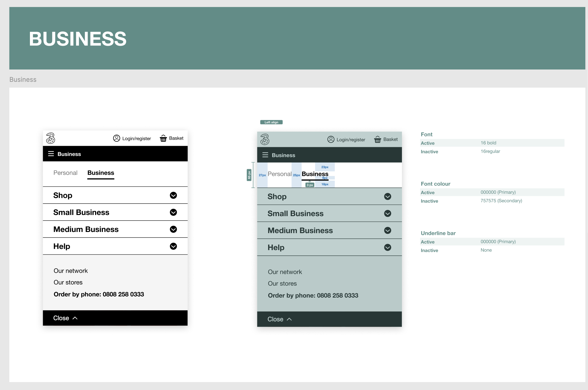Switch to Personal tab in left mockup
This screenshot has width=588, height=390.
65,173
